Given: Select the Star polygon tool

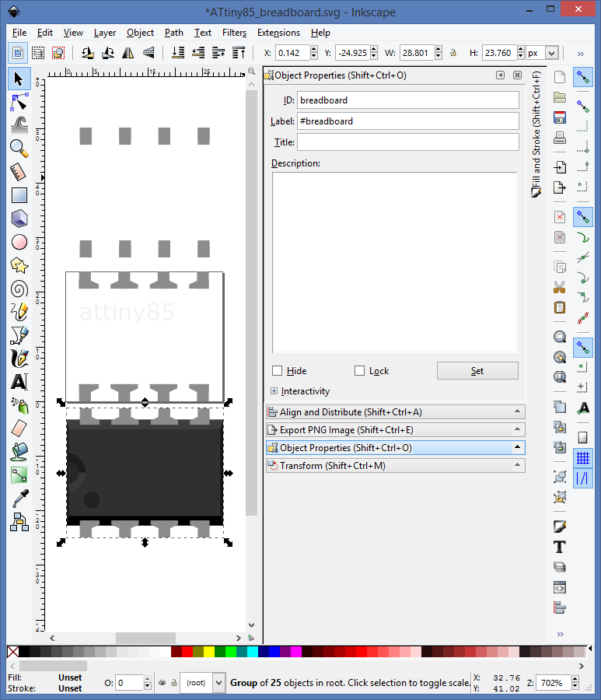Looking at the screenshot, I should pos(19,266).
